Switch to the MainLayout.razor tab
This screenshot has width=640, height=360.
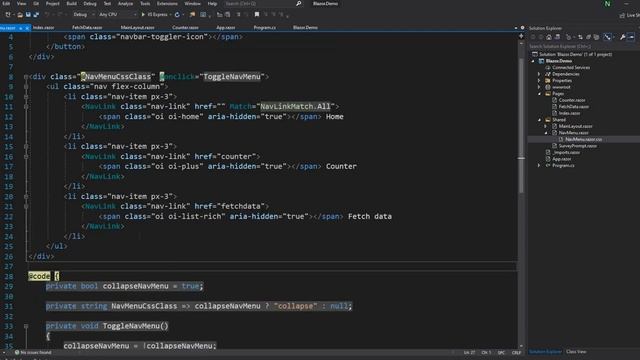point(138,28)
